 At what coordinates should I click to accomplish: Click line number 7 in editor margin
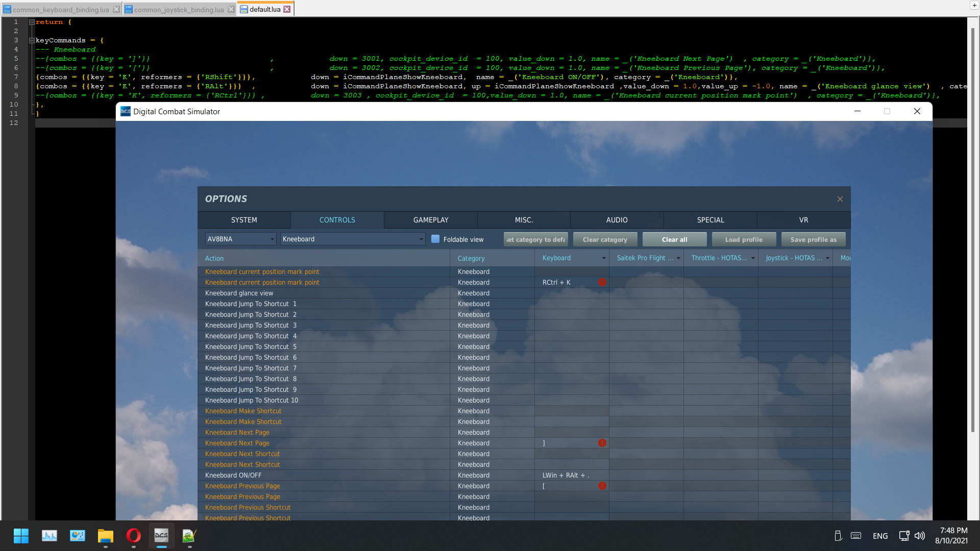[x=16, y=77]
